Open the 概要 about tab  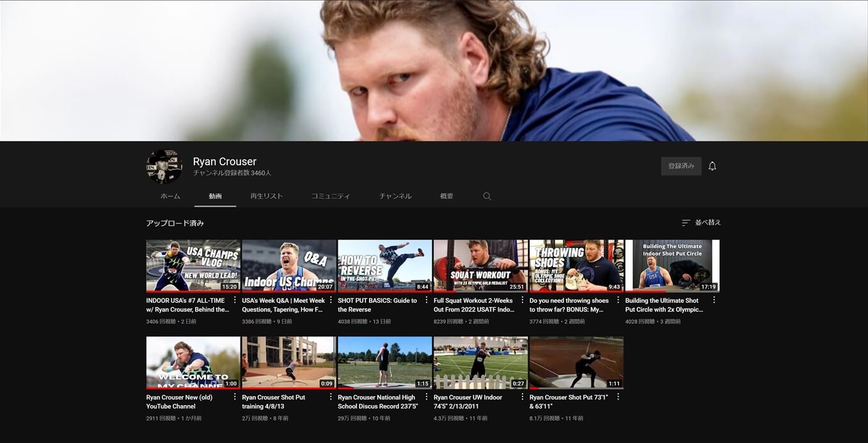pos(446,197)
